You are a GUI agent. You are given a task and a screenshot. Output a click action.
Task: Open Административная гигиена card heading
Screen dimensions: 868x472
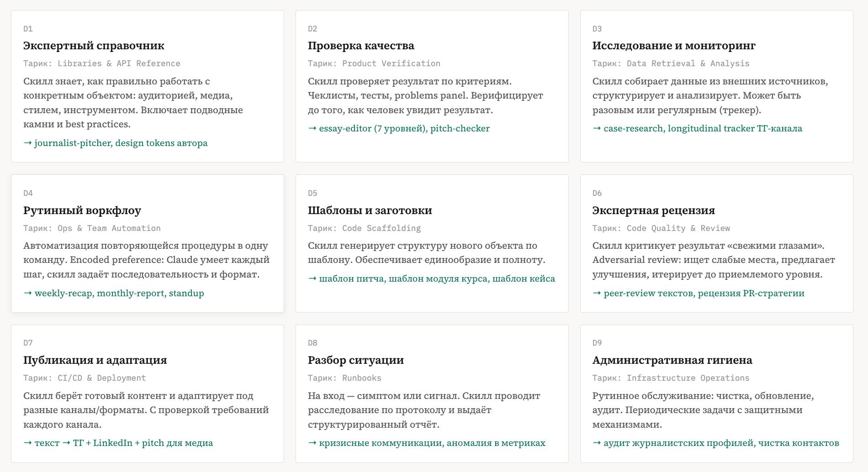tap(672, 360)
